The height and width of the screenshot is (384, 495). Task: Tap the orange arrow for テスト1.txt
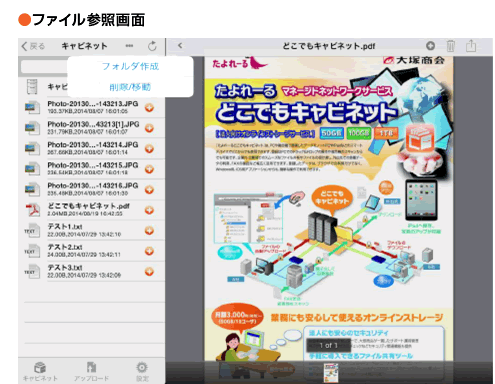click(x=149, y=230)
